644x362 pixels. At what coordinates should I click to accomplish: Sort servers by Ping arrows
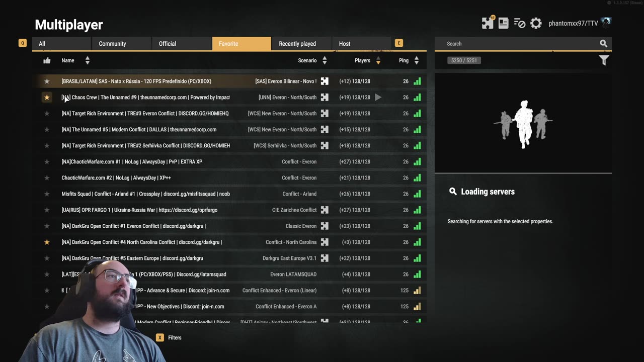417,60
